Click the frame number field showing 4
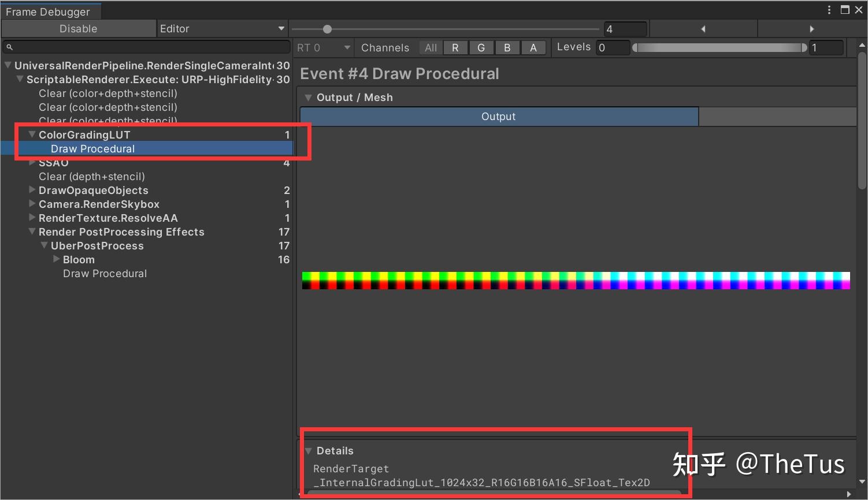 625,28
